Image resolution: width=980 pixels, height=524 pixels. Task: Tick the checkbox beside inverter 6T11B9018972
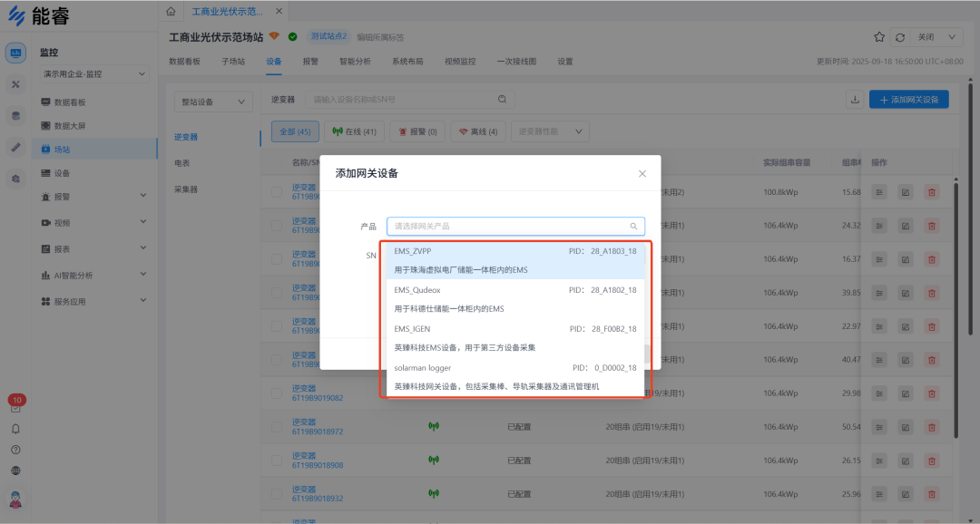(x=277, y=427)
